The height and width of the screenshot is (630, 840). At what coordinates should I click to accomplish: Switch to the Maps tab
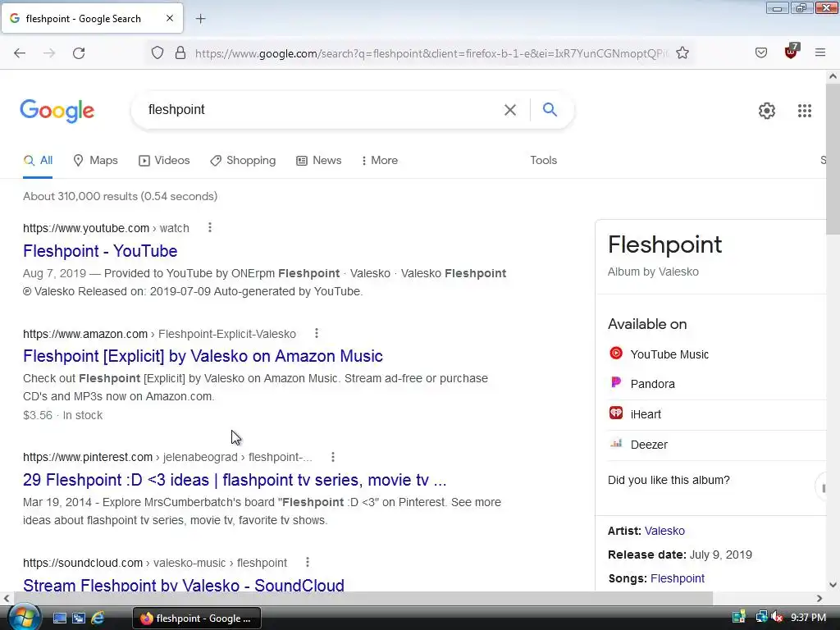pyautogui.click(x=95, y=160)
